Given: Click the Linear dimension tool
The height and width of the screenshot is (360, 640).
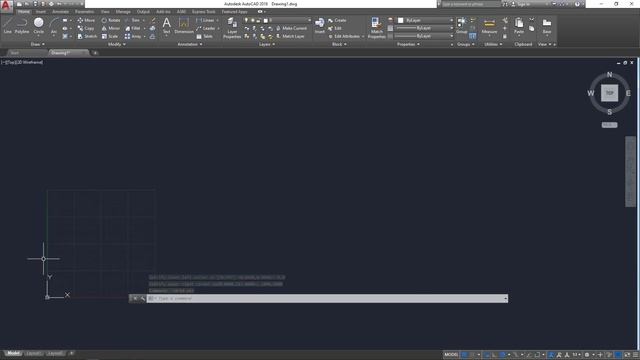Looking at the screenshot, I should click(x=205, y=20).
